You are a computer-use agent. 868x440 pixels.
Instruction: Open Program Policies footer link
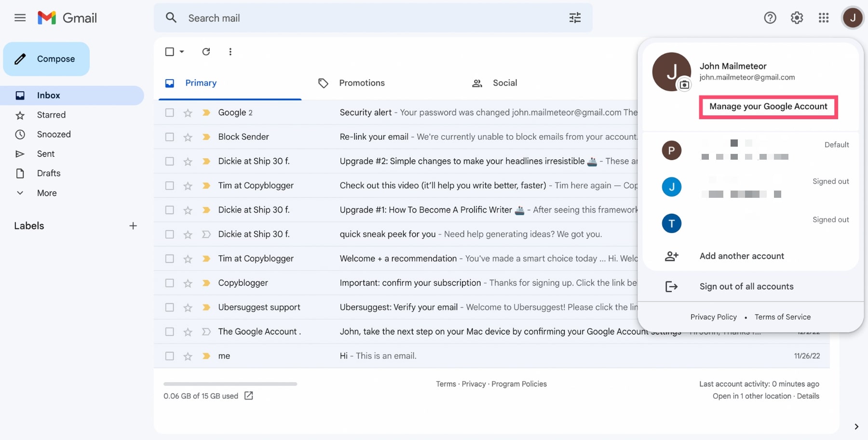pyautogui.click(x=519, y=384)
